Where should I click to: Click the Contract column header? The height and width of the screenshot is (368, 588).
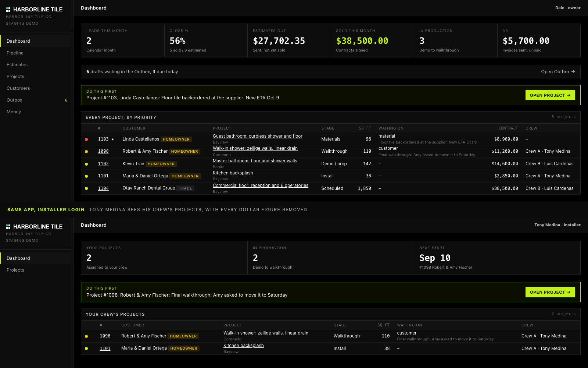(508, 128)
